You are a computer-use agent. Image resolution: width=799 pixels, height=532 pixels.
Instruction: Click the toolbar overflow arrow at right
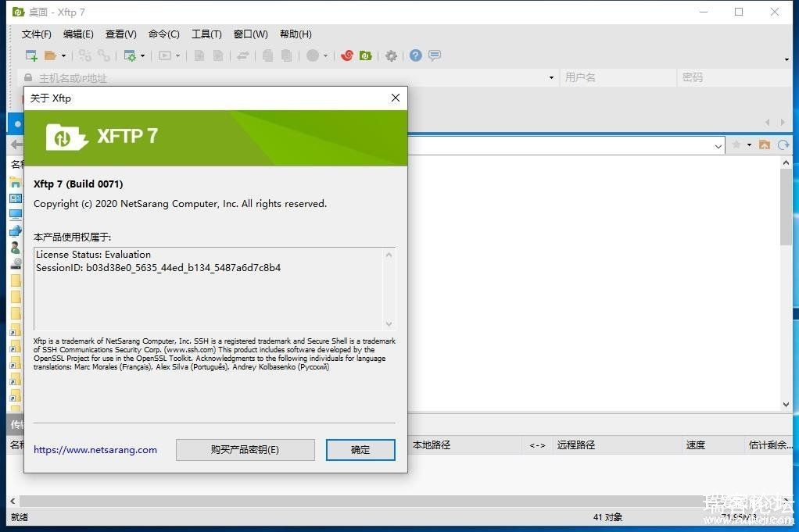click(x=786, y=60)
